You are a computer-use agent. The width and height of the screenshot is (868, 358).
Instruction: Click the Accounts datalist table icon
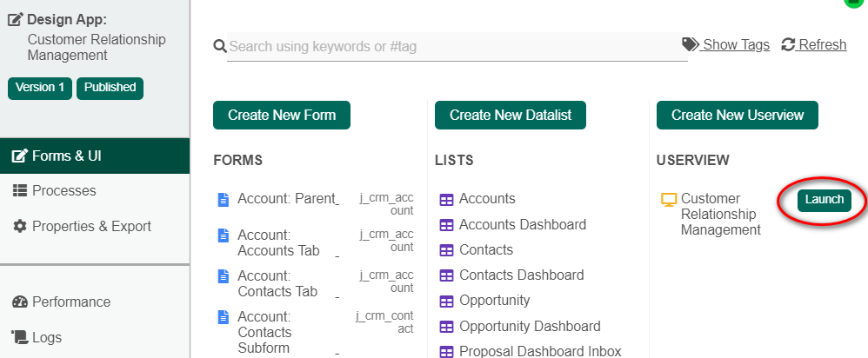click(446, 200)
